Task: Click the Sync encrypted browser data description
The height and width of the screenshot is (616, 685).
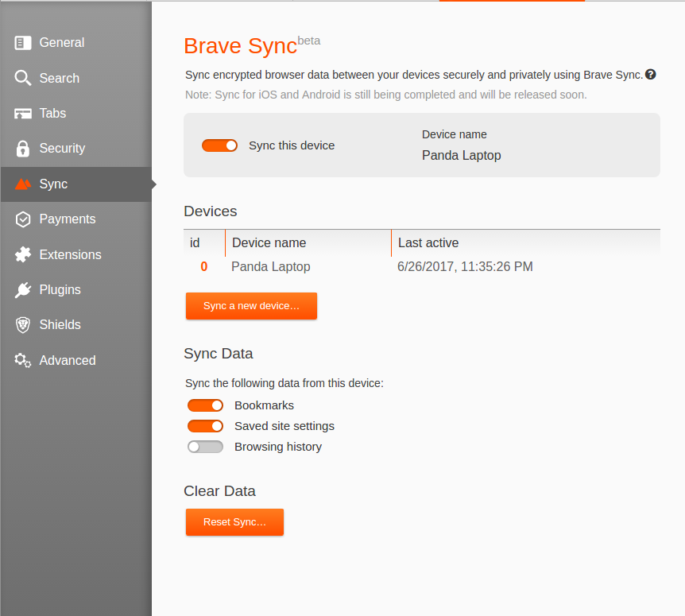Action: coord(414,75)
